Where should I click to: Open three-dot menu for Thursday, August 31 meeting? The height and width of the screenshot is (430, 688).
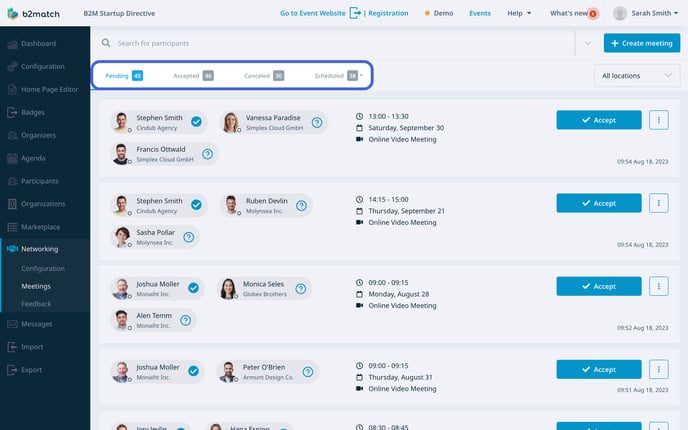[x=659, y=369]
